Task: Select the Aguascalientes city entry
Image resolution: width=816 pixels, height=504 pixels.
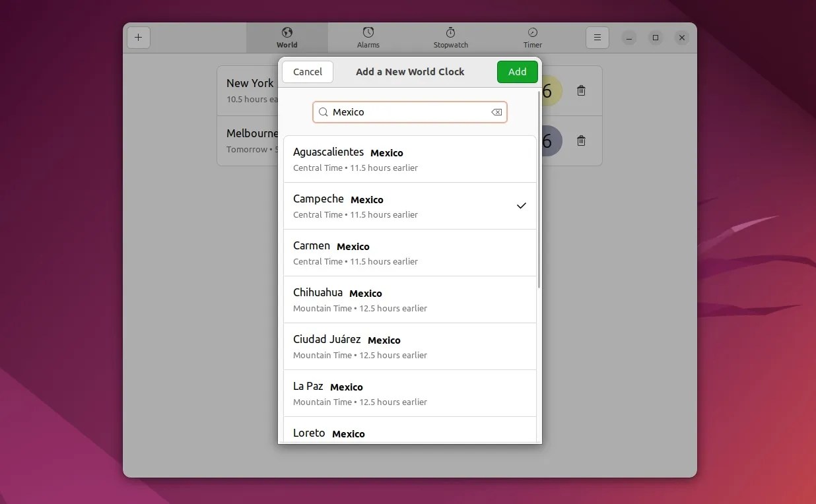Action: (409, 159)
